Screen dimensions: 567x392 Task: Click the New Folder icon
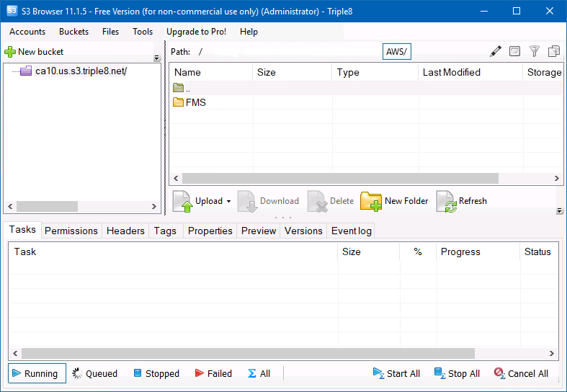(371, 202)
